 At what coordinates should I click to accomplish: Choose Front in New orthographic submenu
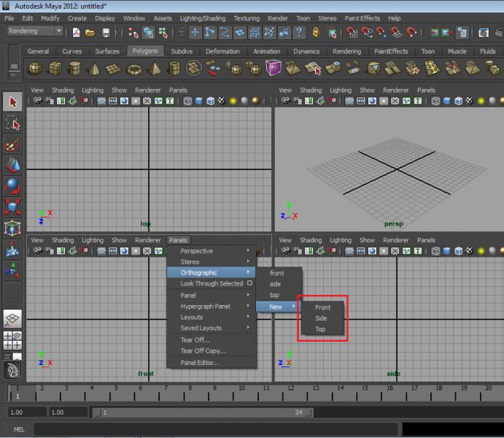coord(322,307)
